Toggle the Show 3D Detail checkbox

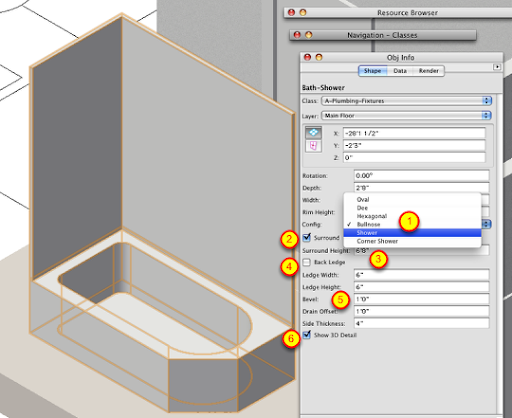[x=307, y=335]
